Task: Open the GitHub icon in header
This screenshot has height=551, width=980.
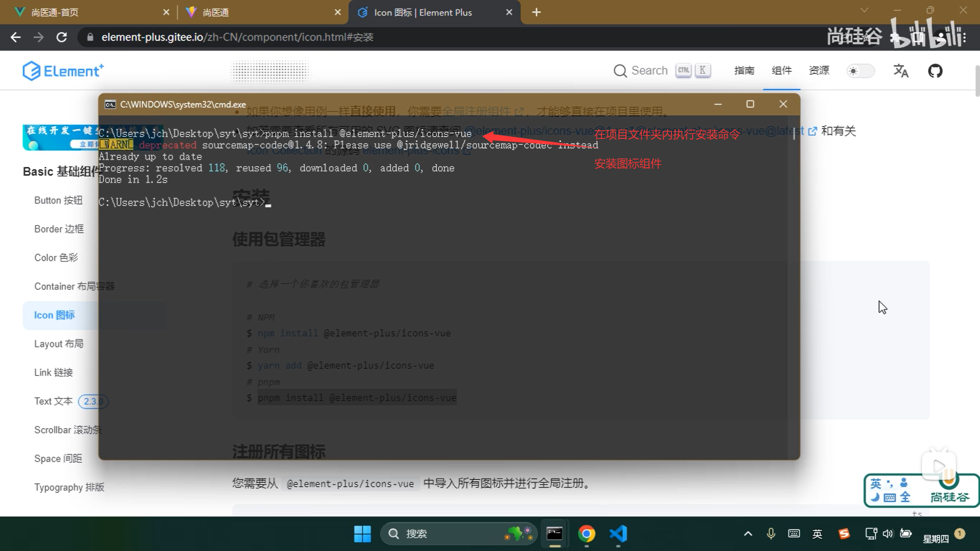Action: (935, 71)
